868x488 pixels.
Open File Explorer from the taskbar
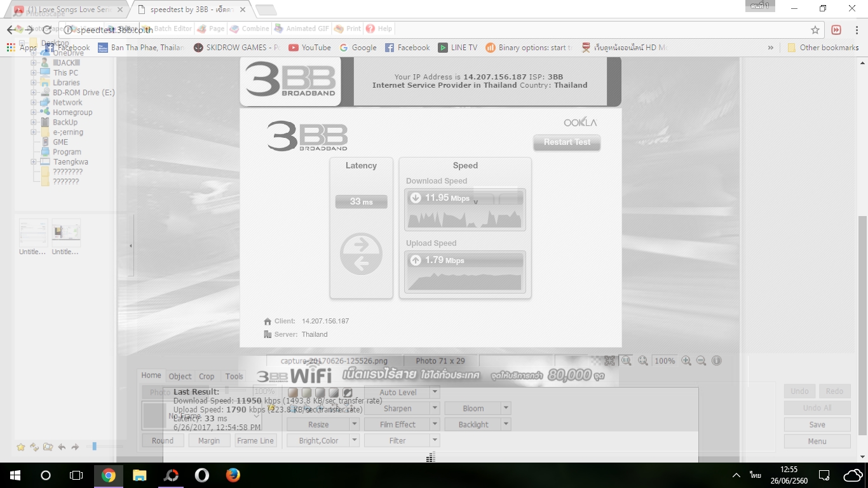pyautogui.click(x=140, y=475)
